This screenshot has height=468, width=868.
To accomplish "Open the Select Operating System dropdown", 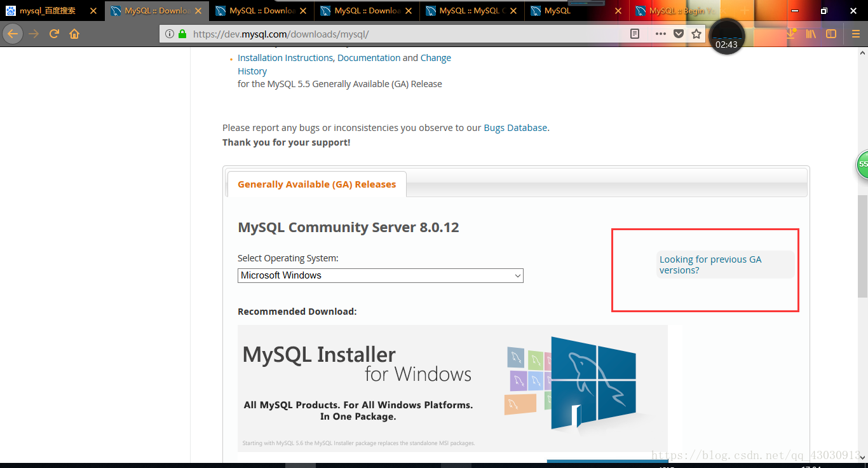I will click(x=381, y=275).
